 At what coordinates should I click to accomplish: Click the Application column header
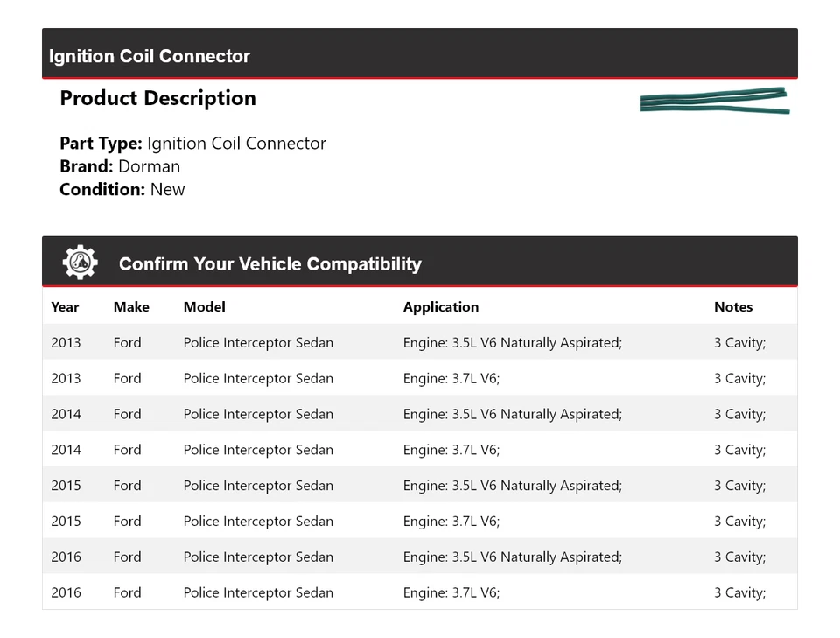pyautogui.click(x=440, y=307)
